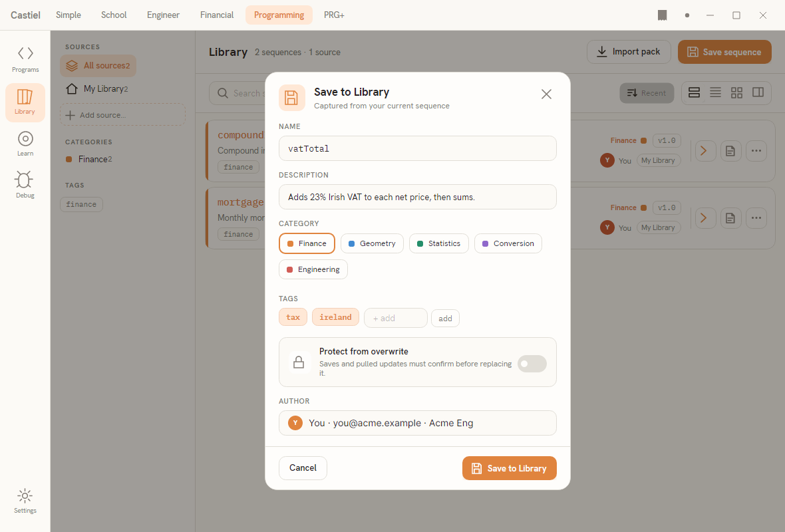Select the Engineering category chip
785x532 pixels.
pyautogui.click(x=313, y=270)
